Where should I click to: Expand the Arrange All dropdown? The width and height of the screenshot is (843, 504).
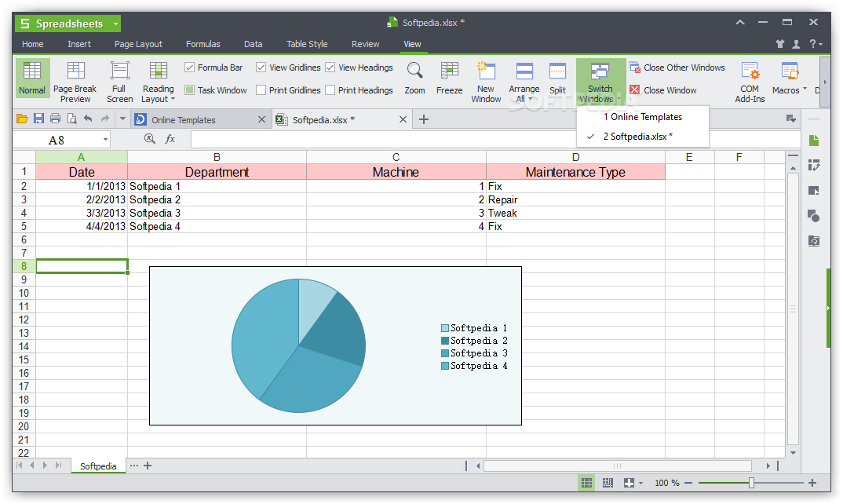(530, 99)
